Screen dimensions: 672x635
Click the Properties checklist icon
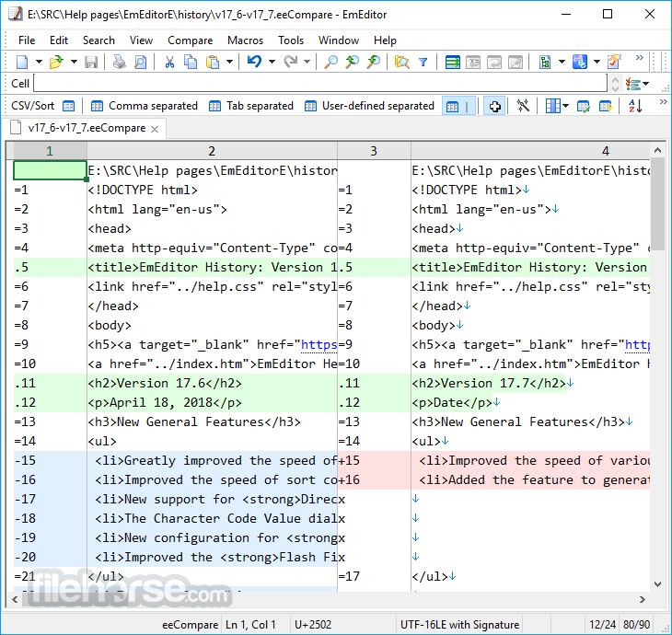[614, 63]
